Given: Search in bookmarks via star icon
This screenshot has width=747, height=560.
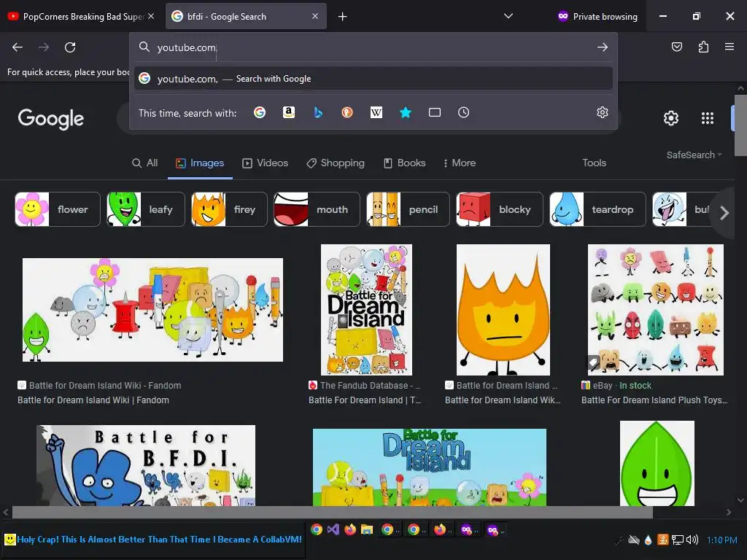Looking at the screenshot, I should point(406,112).
